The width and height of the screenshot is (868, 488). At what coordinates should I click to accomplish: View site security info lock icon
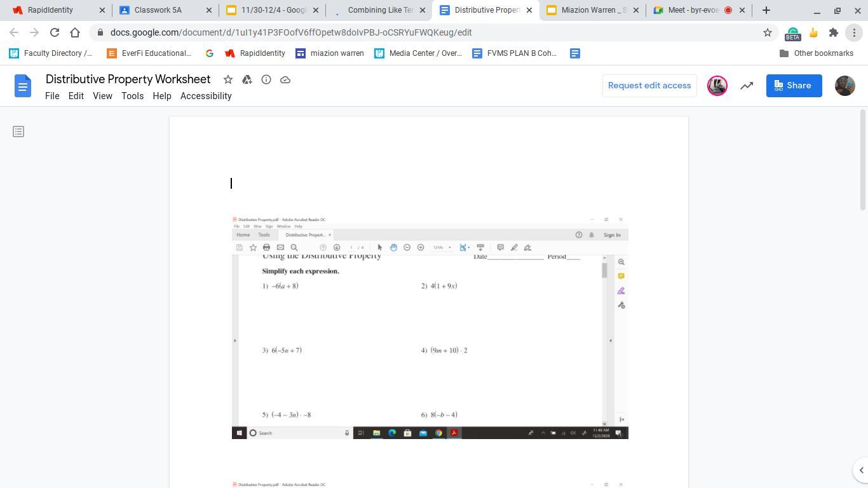click(100, 32)
